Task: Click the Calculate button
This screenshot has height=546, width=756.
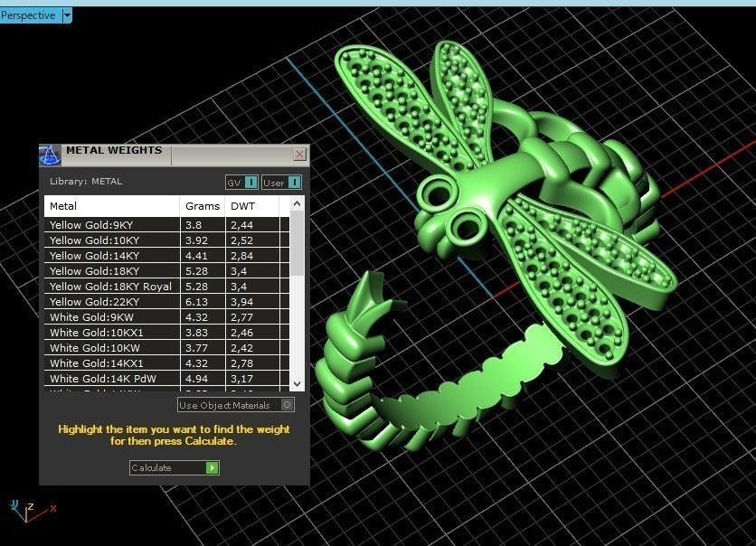Action: point(174,467)
